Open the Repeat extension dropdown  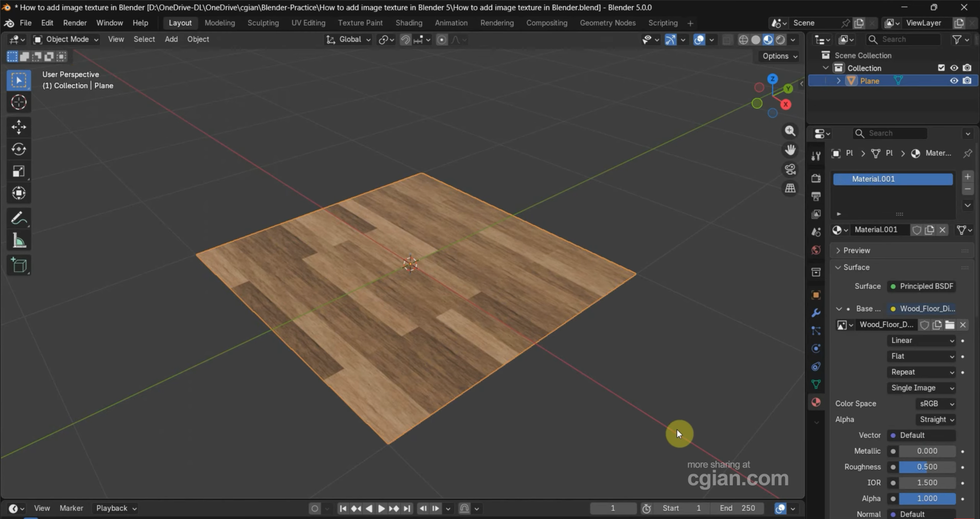[x=922, y=372]
